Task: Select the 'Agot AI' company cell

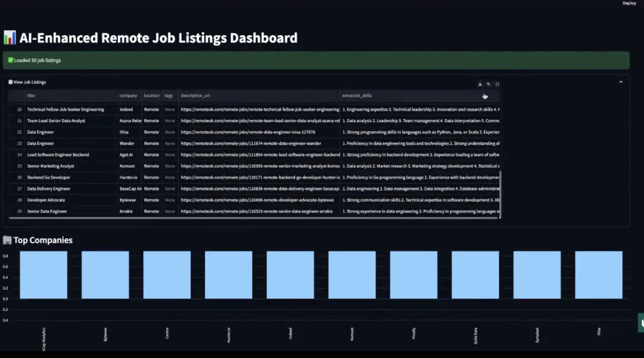Action: pyautogui.click(x=129, y=155)
